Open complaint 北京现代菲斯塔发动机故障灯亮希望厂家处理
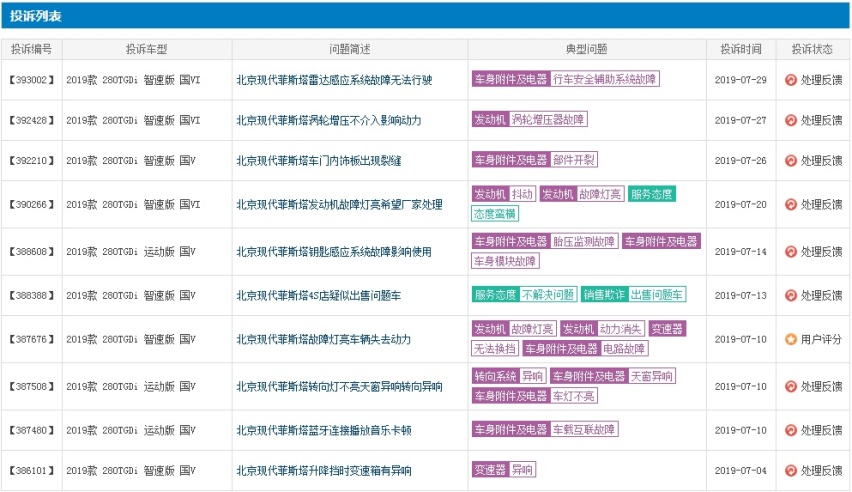 click(x=339, y=204)
